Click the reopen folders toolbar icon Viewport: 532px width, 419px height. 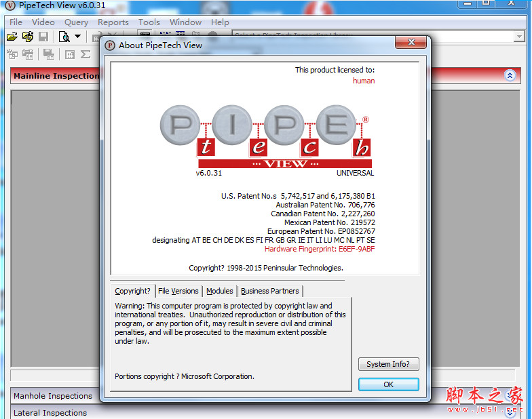[x=28, y=37]
